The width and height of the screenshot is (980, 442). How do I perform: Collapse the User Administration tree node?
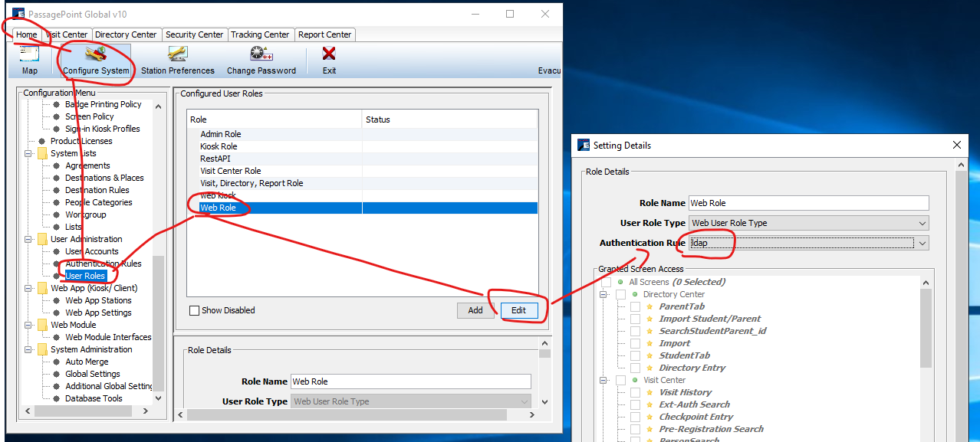28,239
